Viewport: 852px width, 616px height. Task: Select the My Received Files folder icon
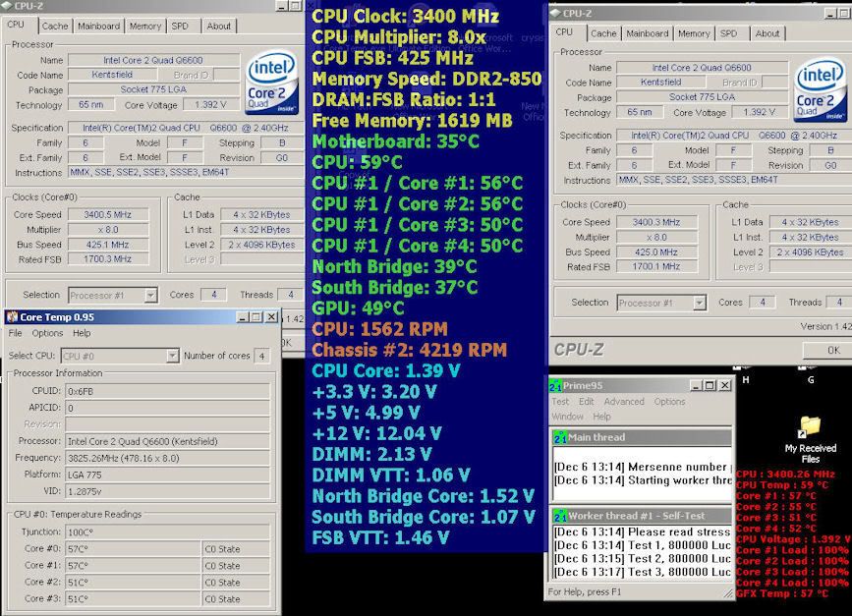tap(810, 427)
